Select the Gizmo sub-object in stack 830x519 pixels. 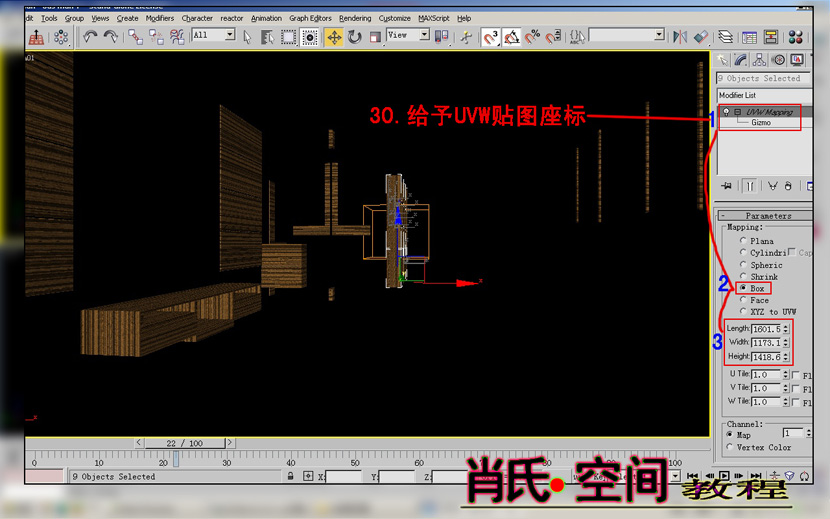pos(761,122)
